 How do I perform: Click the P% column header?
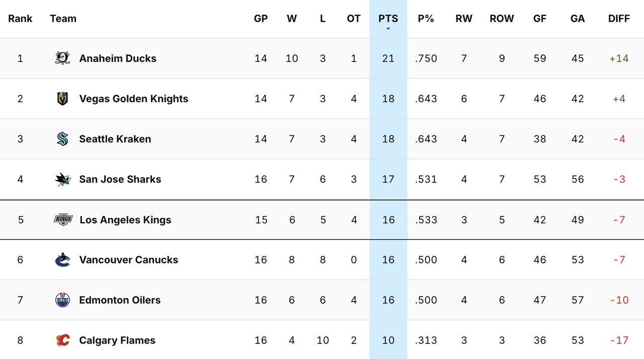tap(426, 19)
